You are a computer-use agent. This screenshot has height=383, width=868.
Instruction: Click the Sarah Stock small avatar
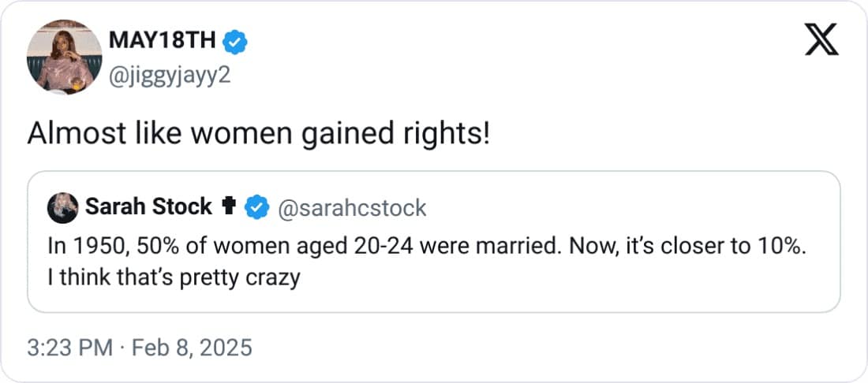click(x=62, y=207)
